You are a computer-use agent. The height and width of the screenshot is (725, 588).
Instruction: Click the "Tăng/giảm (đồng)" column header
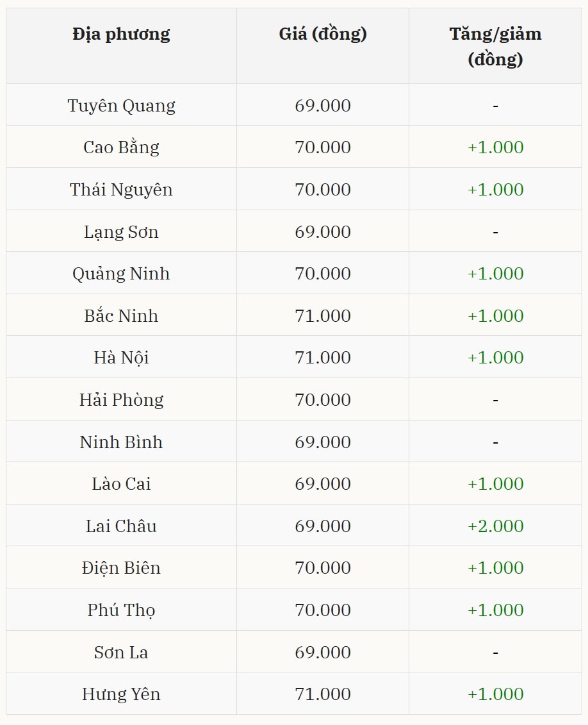(495, 46)
